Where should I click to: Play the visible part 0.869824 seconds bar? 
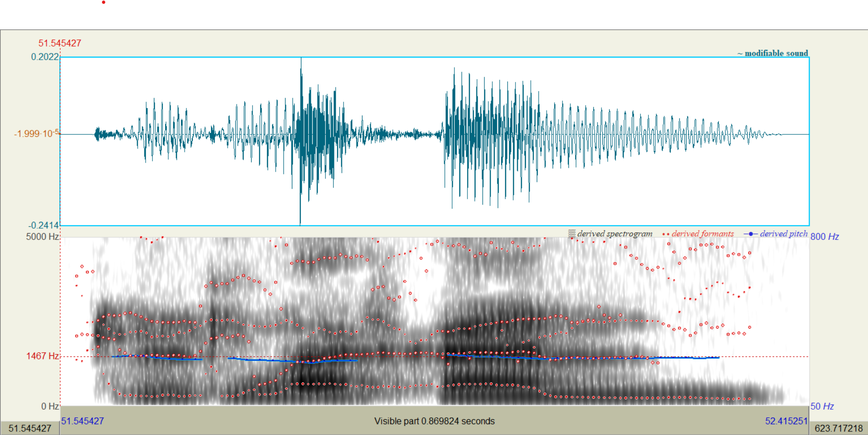pyautogui.click(x=434, y=421)
